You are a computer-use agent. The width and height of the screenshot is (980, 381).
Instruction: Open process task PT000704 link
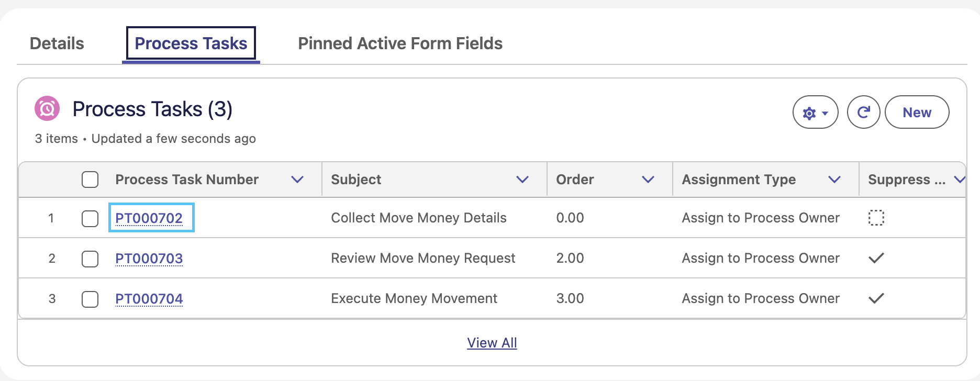click(x=149, y=299)
